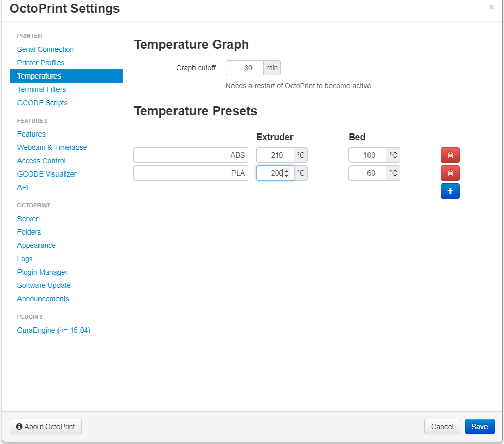Open Webcam & Timelapse settings
The image size is (504, 444).
52,147
